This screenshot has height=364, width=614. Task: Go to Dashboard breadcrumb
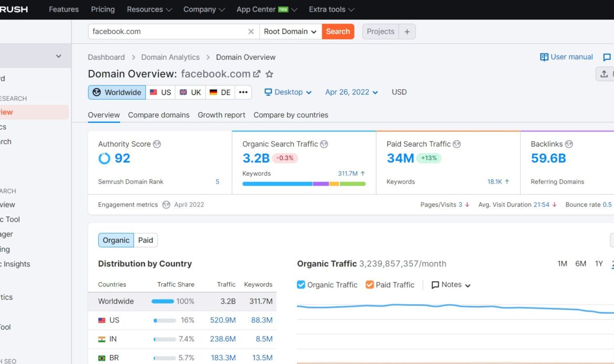tap(106, 57)
